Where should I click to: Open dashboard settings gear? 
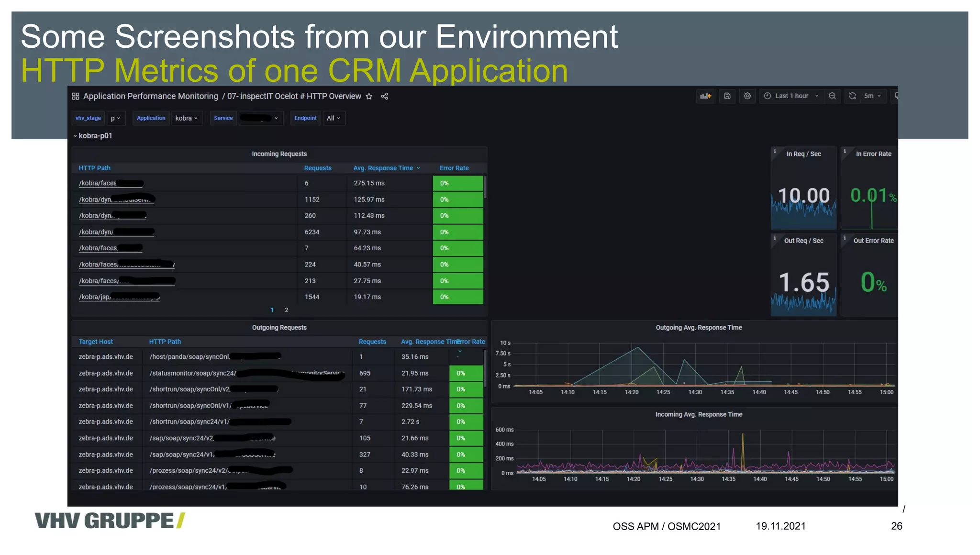747,96
